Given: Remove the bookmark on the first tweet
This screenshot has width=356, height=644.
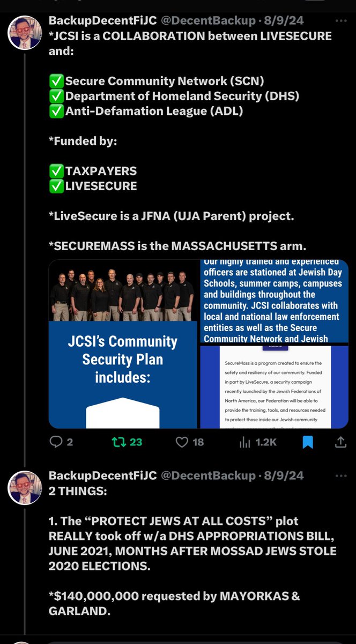Looking at the screenshot, I should (x=308, y=442).
